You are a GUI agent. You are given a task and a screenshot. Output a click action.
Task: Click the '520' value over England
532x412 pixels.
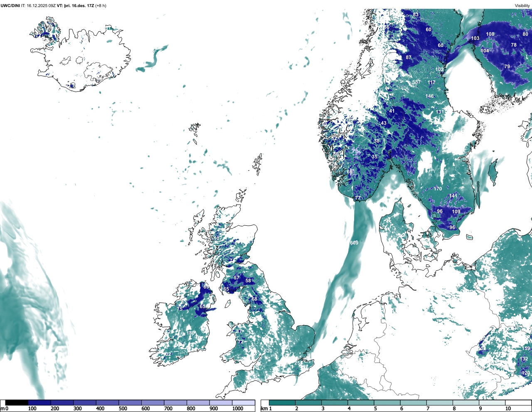pyautogui.click(x=268, y=351)
